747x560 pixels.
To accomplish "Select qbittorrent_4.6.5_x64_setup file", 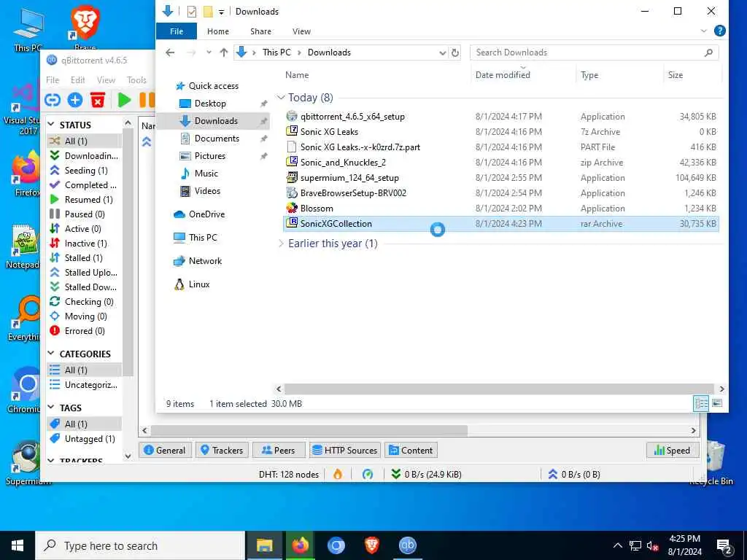I will [x=500, y=117].
